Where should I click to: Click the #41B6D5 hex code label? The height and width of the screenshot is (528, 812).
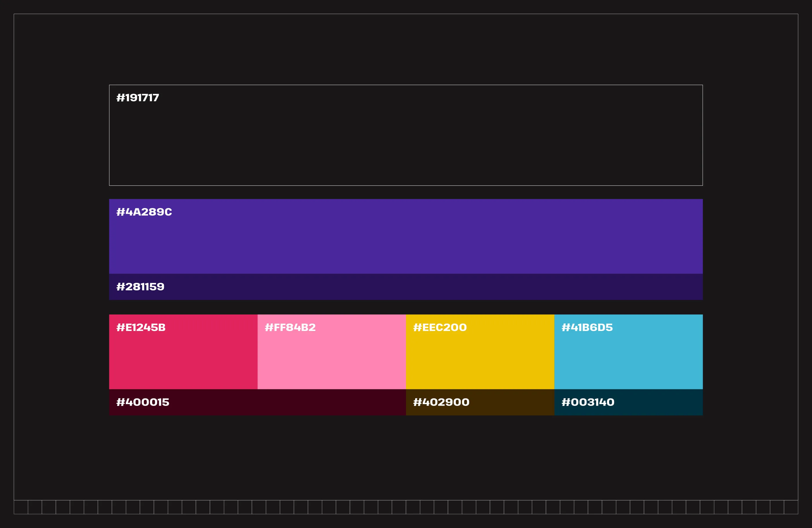[587, 327]
